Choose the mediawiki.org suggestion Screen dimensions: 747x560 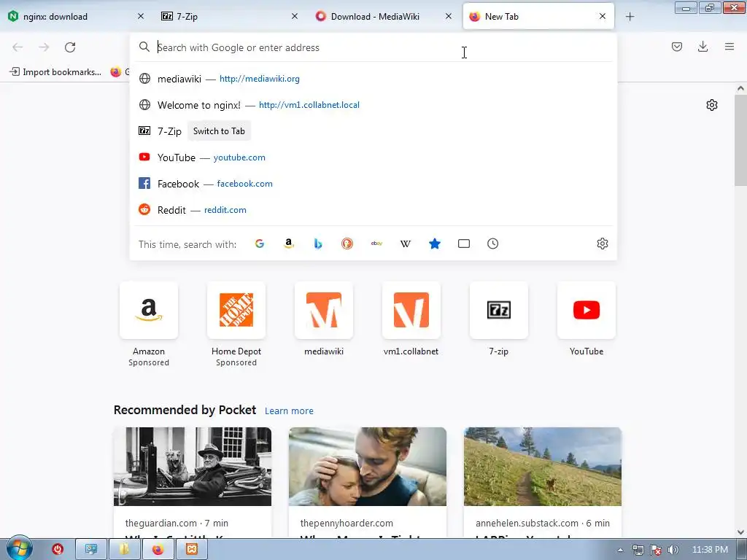pos(373,79)
